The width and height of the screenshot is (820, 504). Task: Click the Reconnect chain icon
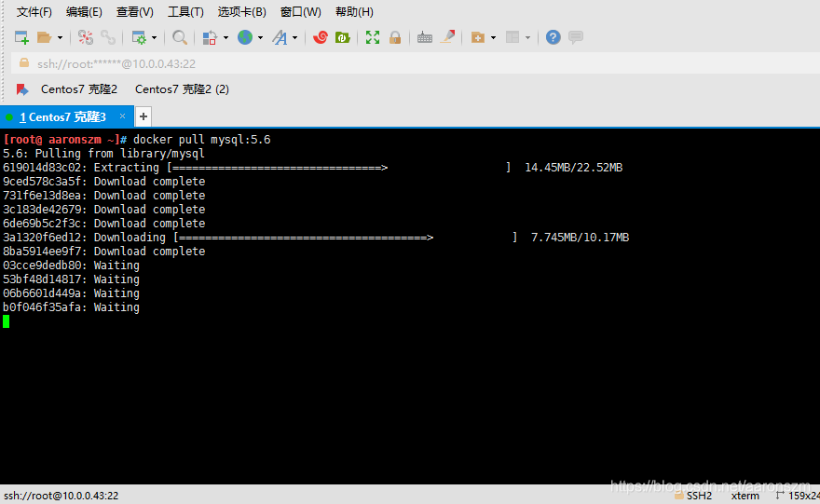point(108,37)
